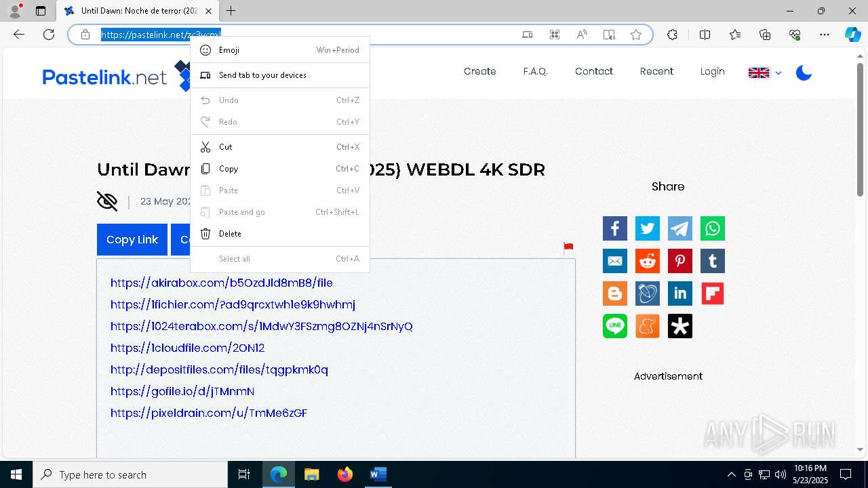Share paste on Twitter
This screenshot has height=488, width=868.
(648, 228)
